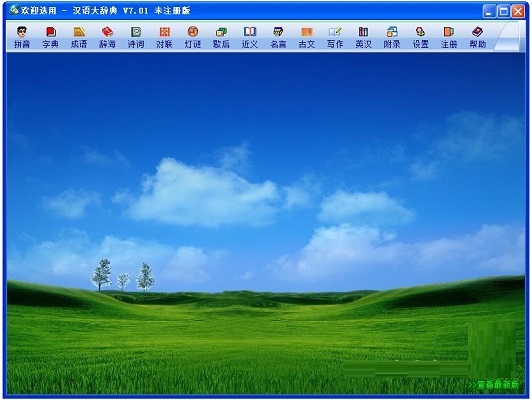Click the 写作 writing icon

click(335, 37)
